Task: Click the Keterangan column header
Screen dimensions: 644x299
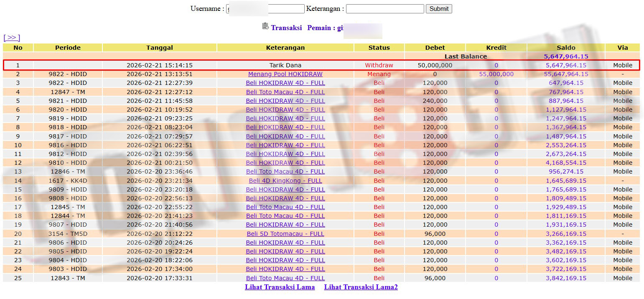Action: click(x=285, y=48)
